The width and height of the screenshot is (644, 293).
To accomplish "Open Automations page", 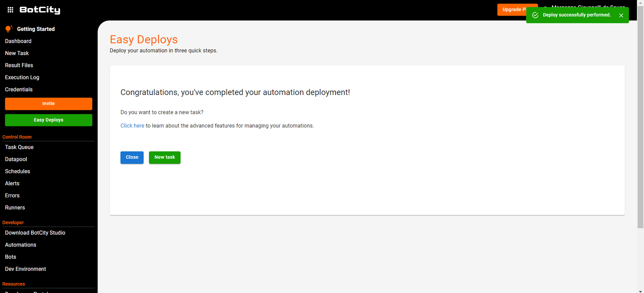I will [x=21, y=245].
